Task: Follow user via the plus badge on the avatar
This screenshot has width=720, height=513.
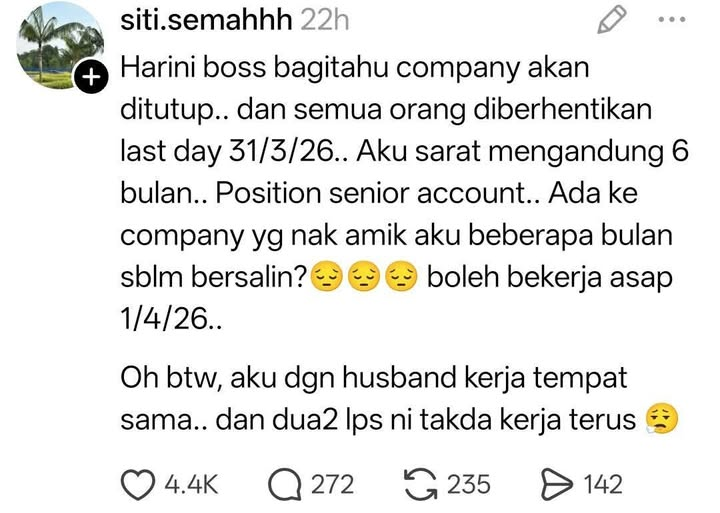Action: click(92, 77)
